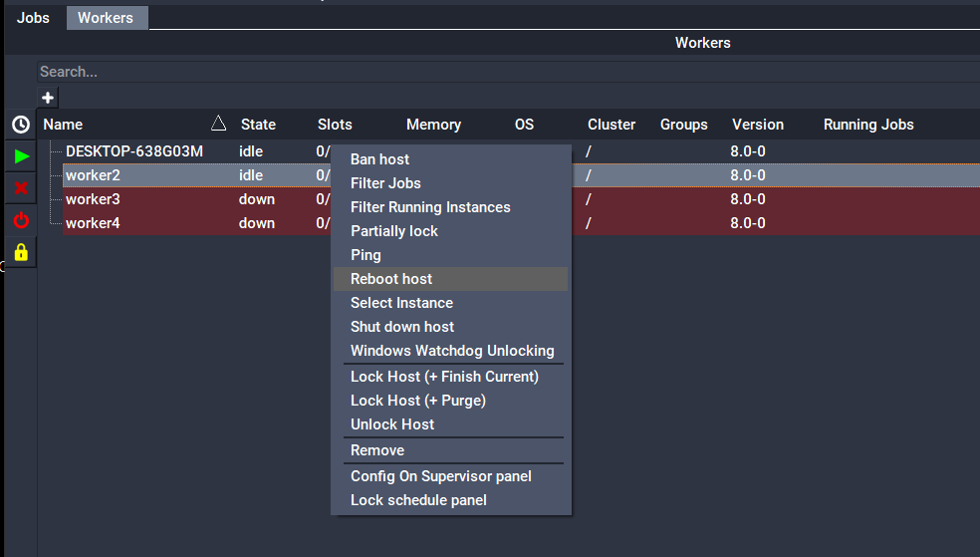Click into the Search field
Viewport: 980px width, 557px height.
tap(498, 72)
